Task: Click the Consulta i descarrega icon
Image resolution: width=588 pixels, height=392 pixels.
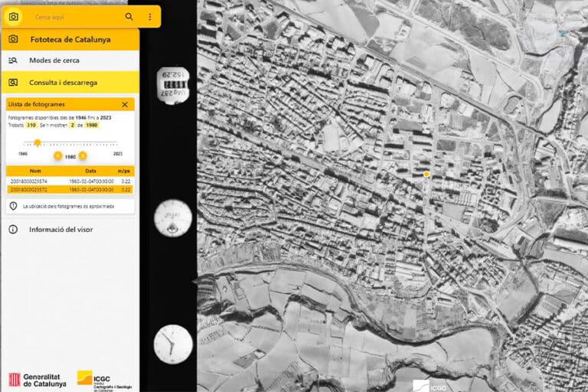Action: pyautogui.click(x=13, y=82)
